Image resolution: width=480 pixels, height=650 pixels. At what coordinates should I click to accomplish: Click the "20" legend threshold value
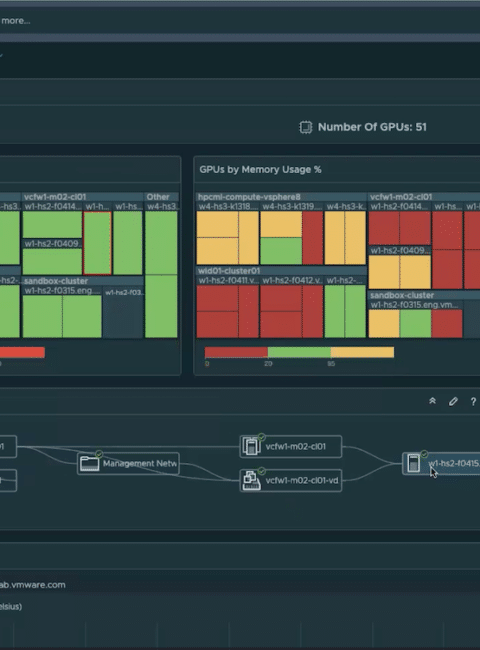[x=268, y=364]
